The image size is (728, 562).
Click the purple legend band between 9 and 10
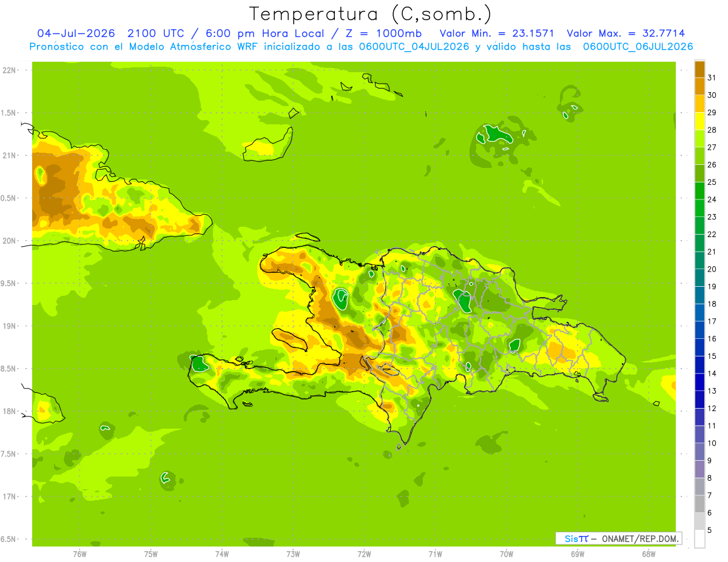[x=699, y=452]
